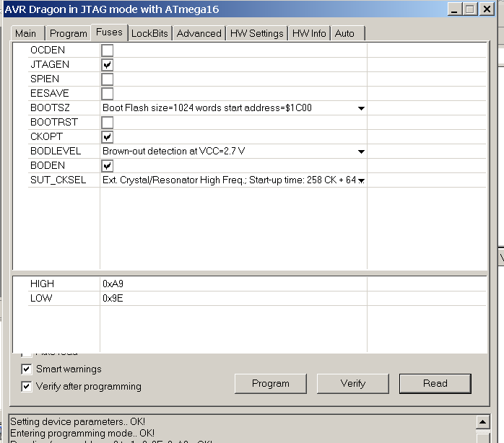Screen dimensions: 504x443
Task: Go to the Advanced tab
Action: tap(199, 33)
